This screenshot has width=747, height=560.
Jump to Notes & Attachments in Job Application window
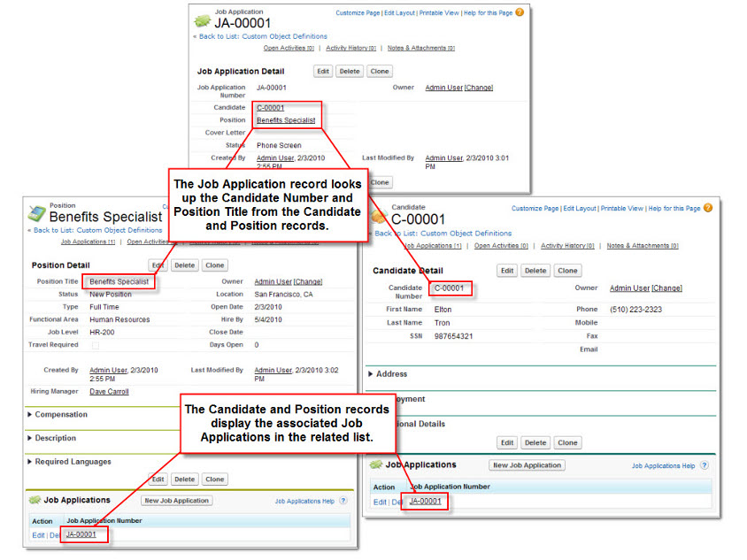[x=421, y=48]
